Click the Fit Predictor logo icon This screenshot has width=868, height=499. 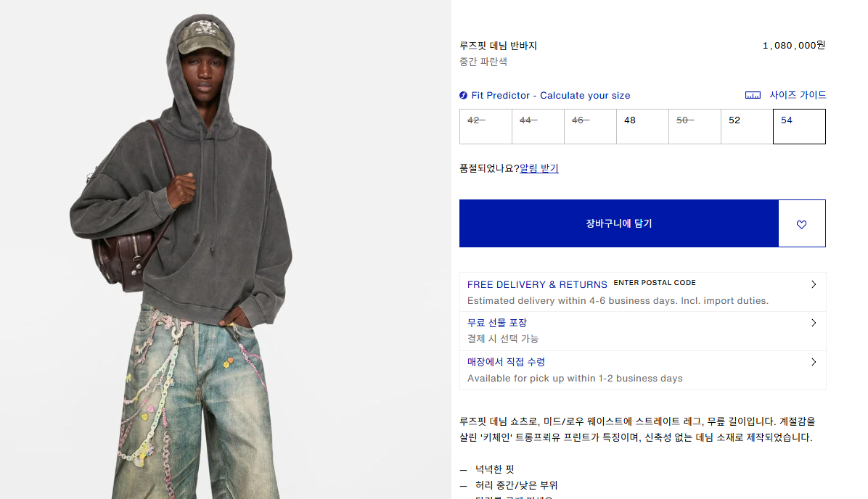point(463,95)
